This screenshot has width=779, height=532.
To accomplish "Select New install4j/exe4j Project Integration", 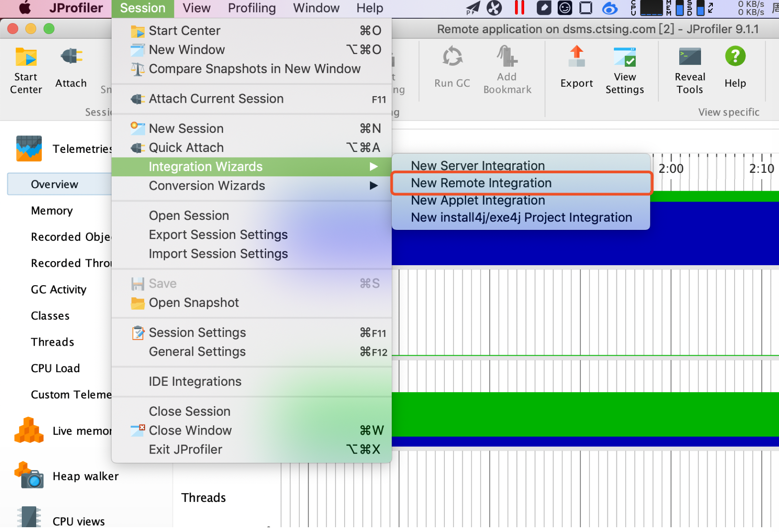I will 521,217.
